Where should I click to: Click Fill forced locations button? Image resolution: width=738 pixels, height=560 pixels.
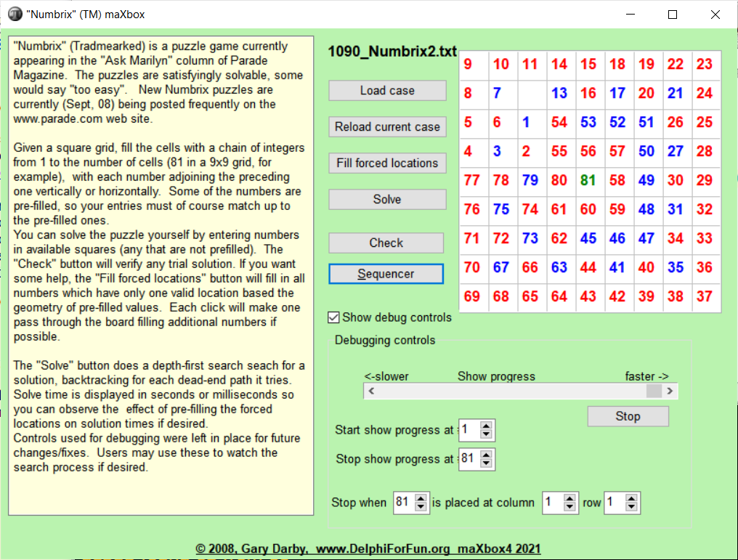387,163
